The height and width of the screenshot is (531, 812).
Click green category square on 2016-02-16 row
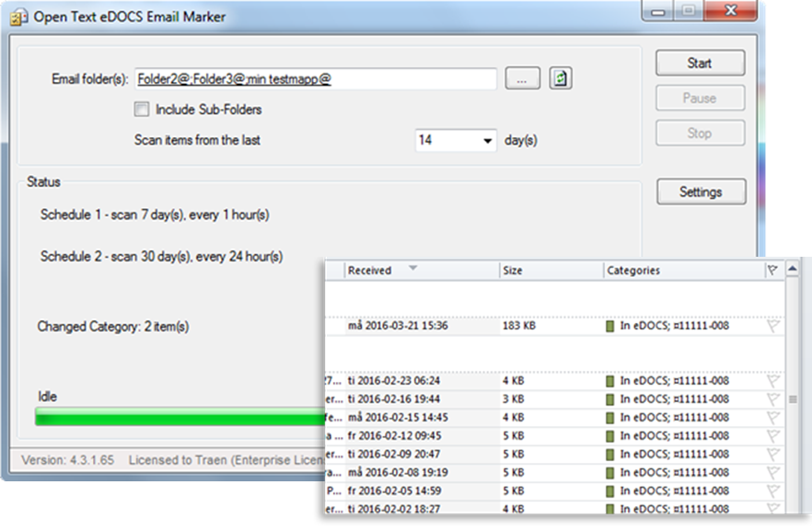610,399
